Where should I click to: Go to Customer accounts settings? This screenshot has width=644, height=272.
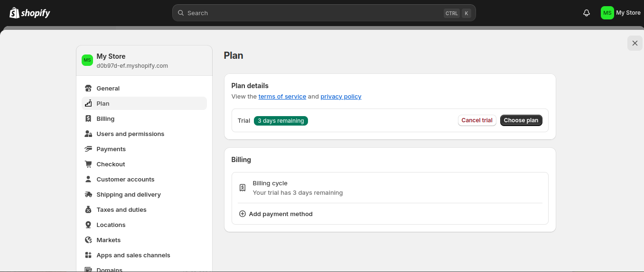click(x=125, y=179)
